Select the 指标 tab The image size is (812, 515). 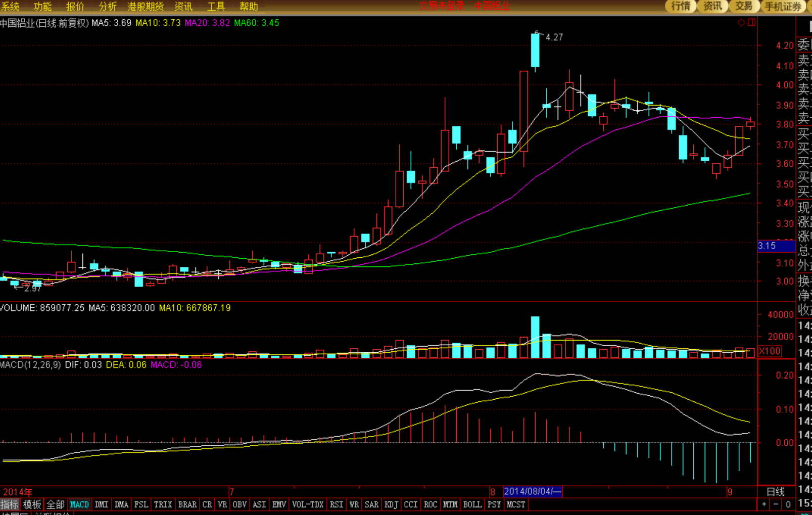(x=10, y=504)
